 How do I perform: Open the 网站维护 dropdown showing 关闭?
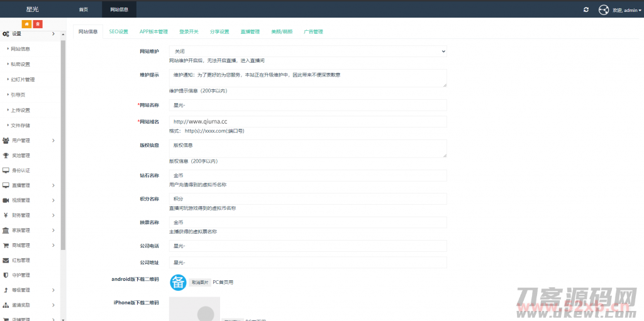(308, 52)
